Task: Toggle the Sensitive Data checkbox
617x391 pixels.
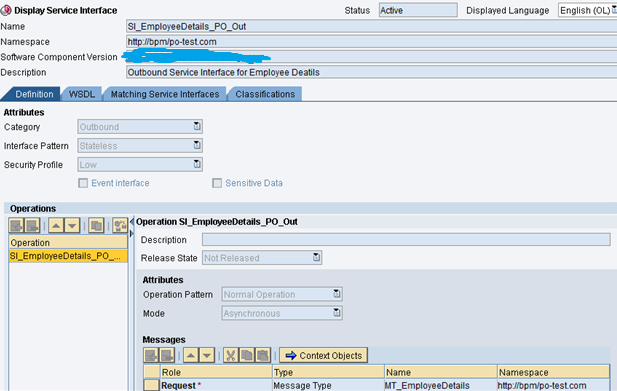Action: pyautogui.click(x=217, y=183)
